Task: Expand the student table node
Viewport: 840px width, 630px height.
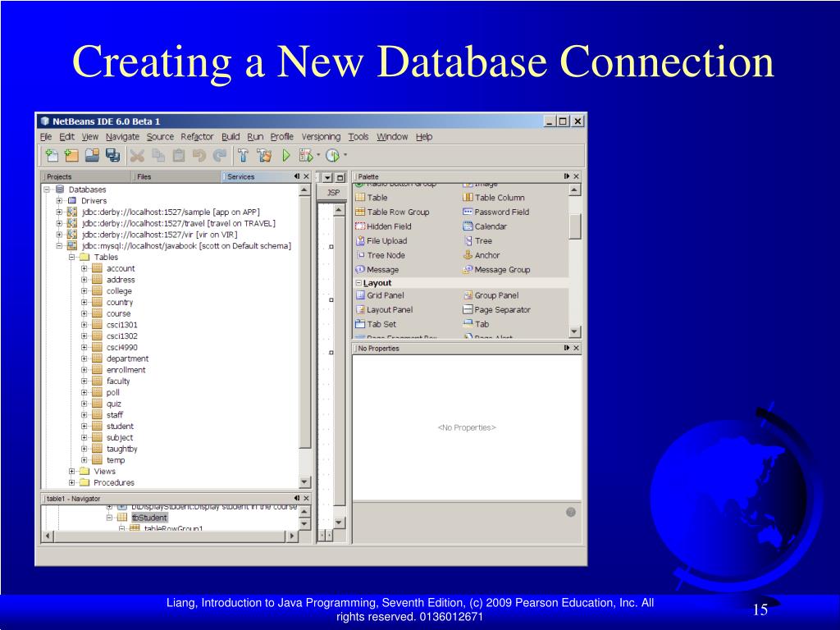Action: click(x=84, y=427)
